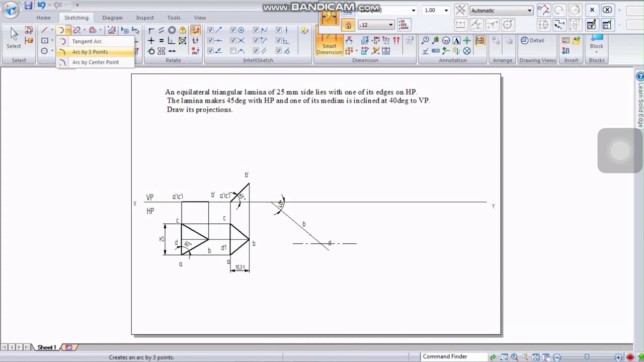Image resolution: width=644 pixels, height=362 pixels.
Task: Open the View ribbon tab
Action: pyautogui.click(x=200, y=18)
